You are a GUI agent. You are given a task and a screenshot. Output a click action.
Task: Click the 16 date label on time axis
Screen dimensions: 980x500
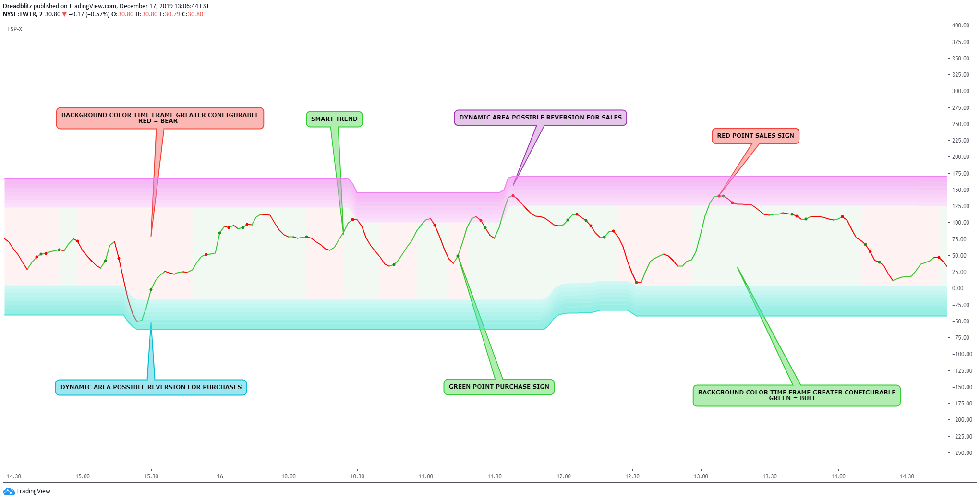pyautogui.click(x=220, y=476)
